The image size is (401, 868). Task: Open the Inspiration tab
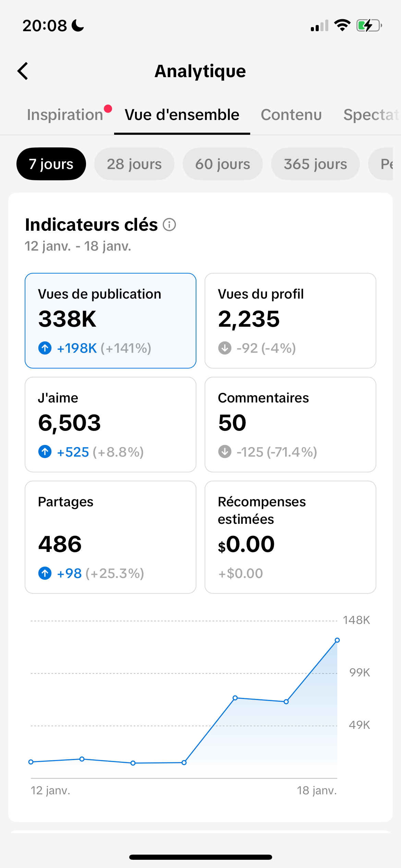65,115
